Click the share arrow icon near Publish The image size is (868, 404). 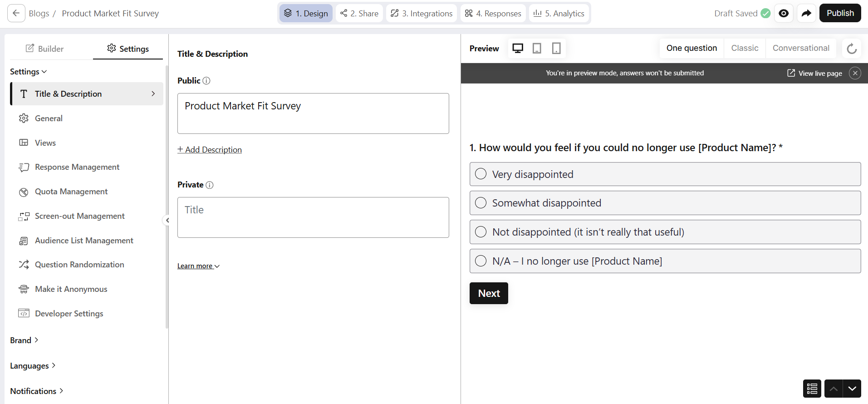point(806,13)
